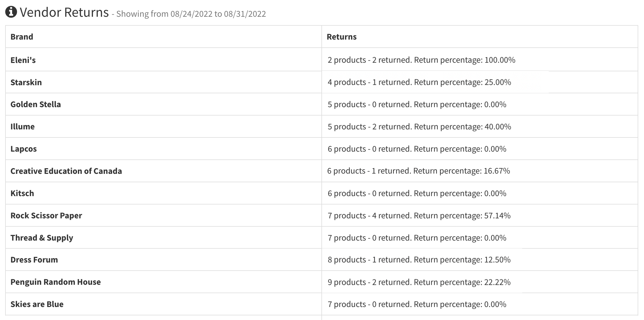Screen dimensions: 644x320
Task: Click the info icon beside Vendor Returns
Action: [11, 12]
